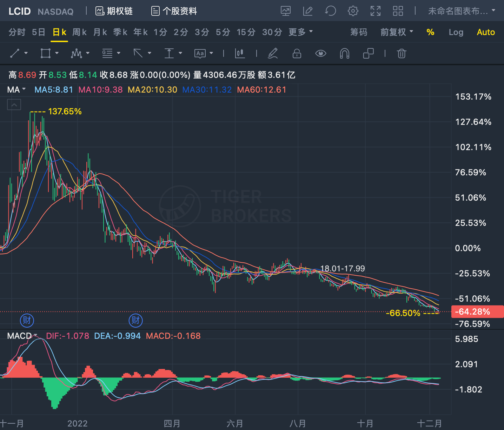Switch to the 季k quarterly tab
The image size is (504, 430).
(x=120, y=32)
